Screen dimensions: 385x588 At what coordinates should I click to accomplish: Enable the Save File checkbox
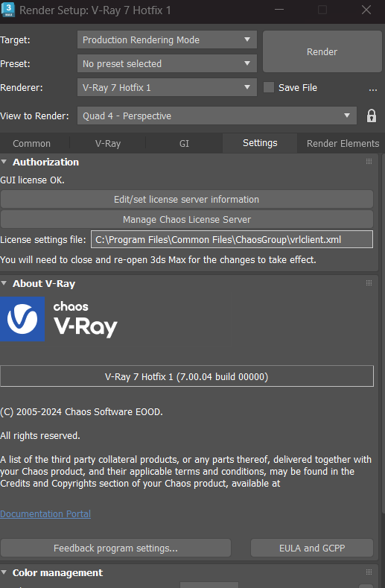tap(268, 87)
